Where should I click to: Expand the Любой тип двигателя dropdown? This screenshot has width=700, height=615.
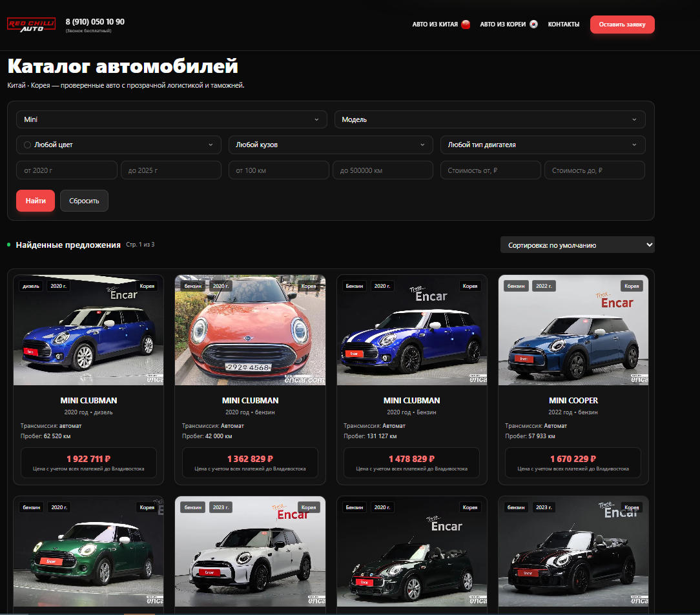(x=543, y=145)
